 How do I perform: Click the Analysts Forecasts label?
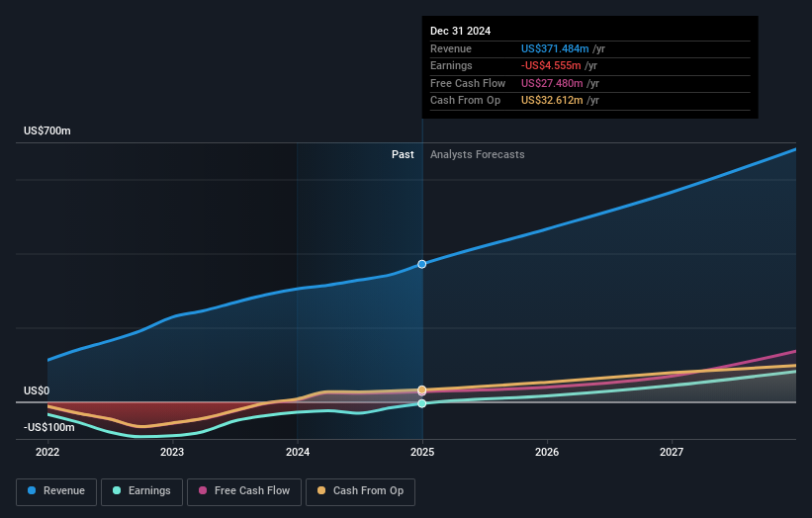point(478,155)
